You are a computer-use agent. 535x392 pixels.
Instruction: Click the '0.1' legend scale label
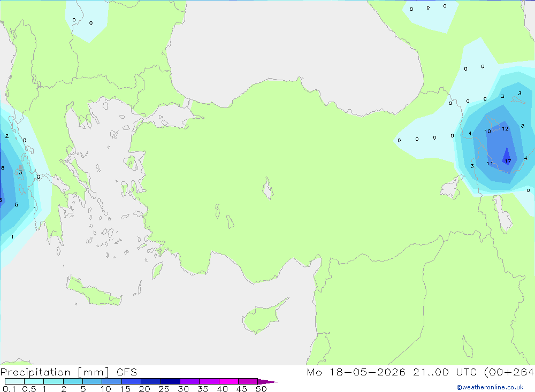click(x=9, y=389)
